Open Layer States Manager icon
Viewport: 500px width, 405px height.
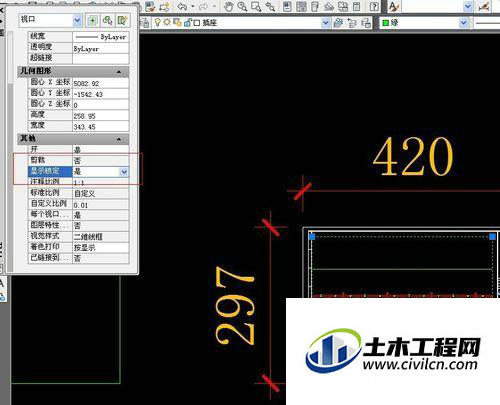point(366,23)
